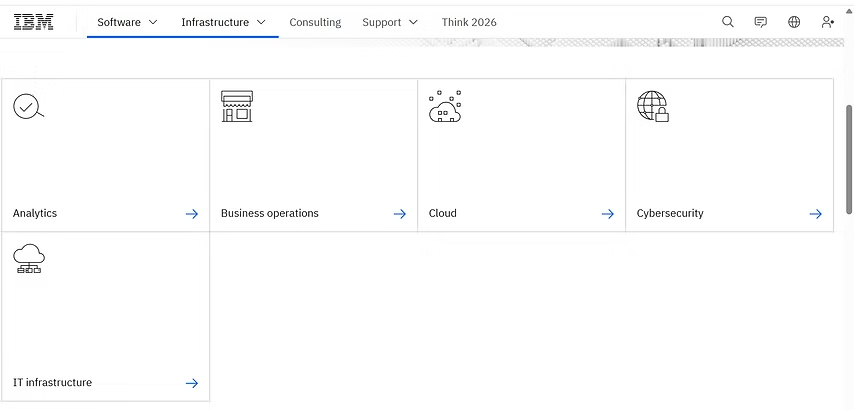Open the Consulting menu item
This screenshot has height=410, width=854.
click(315, 22)
